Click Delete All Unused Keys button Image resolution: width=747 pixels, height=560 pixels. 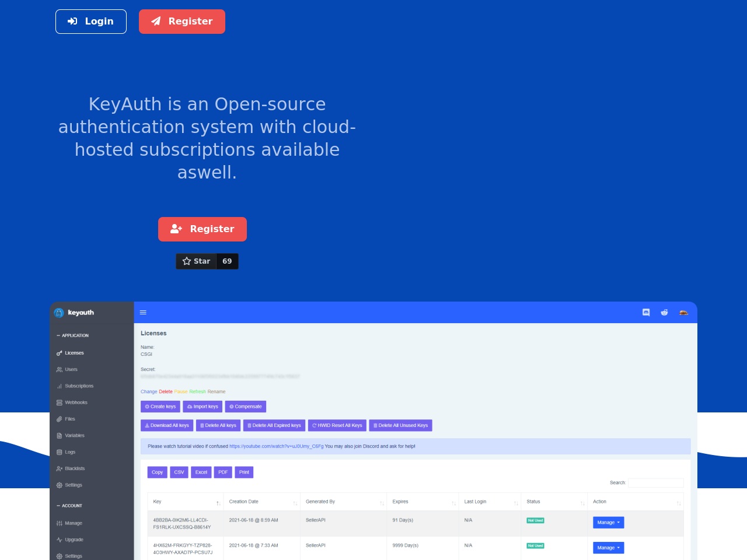pos(400,425)
